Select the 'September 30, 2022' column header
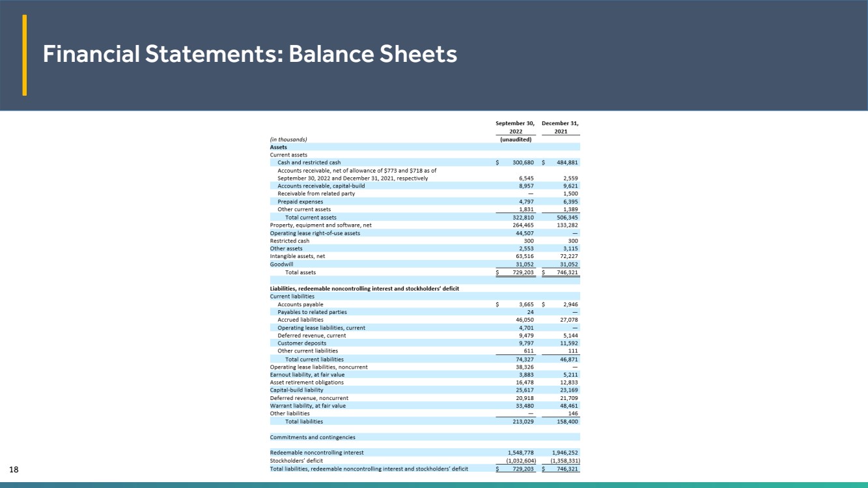This screenshot has width=868, height=488. pos(514,127)
